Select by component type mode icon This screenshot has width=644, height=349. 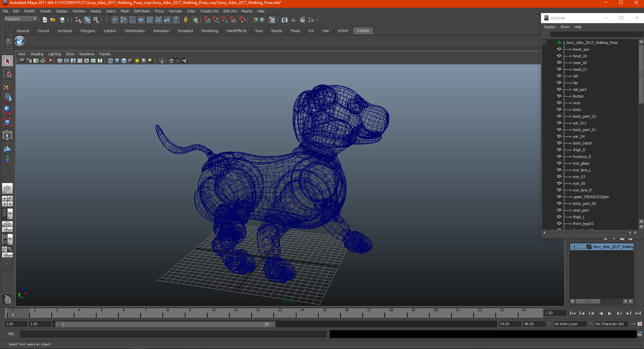(96, 20)
